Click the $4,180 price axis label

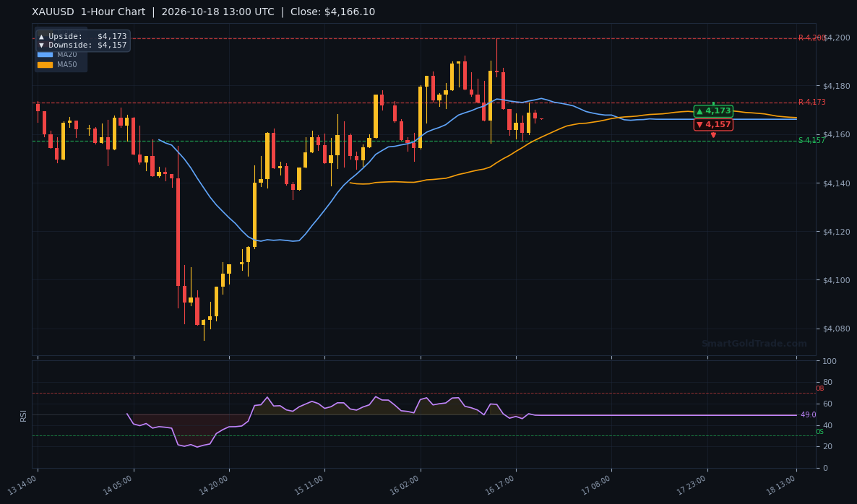[x=836, y=86]
